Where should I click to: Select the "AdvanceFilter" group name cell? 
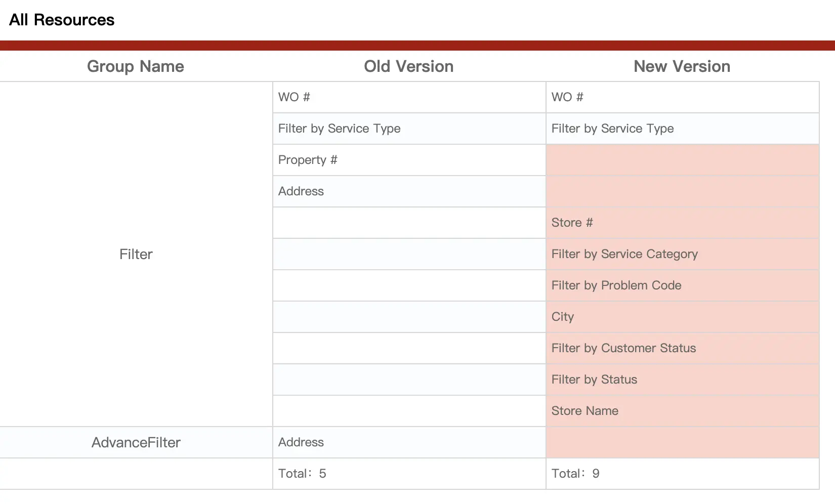pyautogui.click(x=136, y=442)
